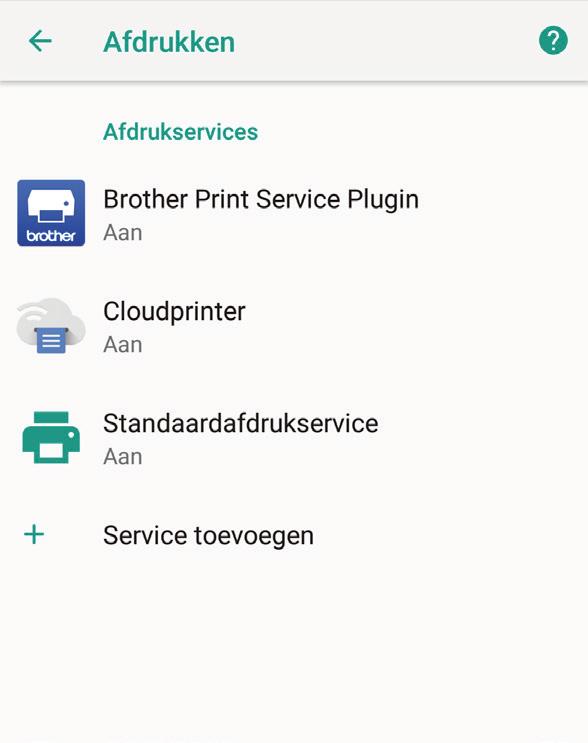
Task: Tap 'Aan' status under Cloudprinter
Action: click(123, 344)
